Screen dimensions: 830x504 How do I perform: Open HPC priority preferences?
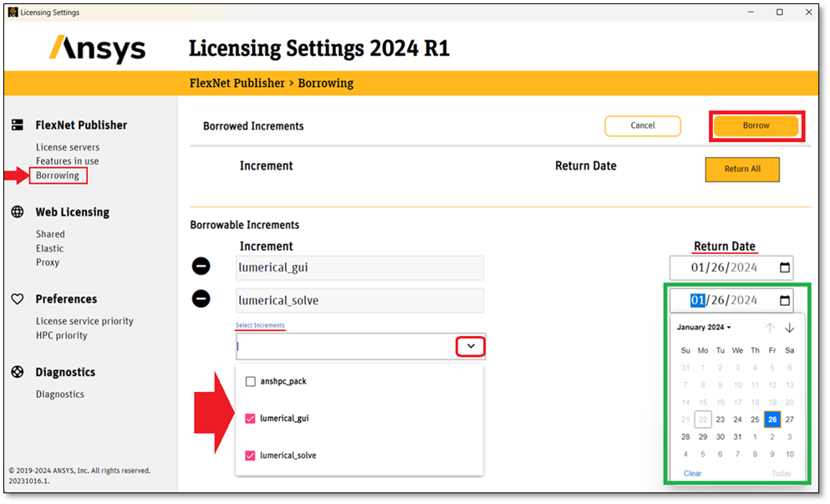point(61,335)
